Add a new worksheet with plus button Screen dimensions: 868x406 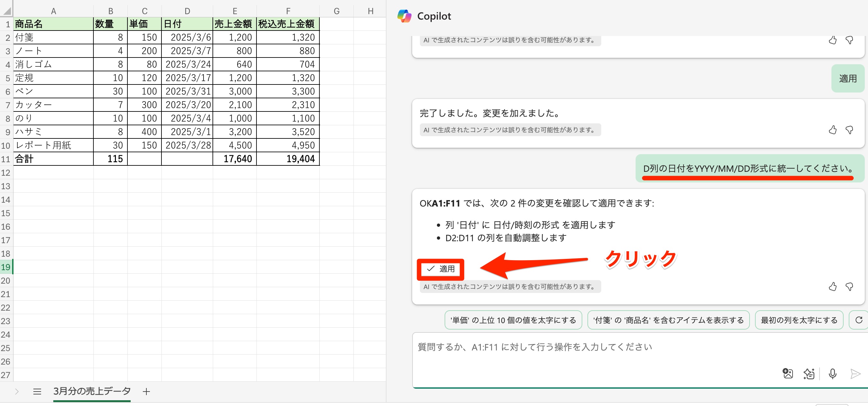(x=146, y=391)
